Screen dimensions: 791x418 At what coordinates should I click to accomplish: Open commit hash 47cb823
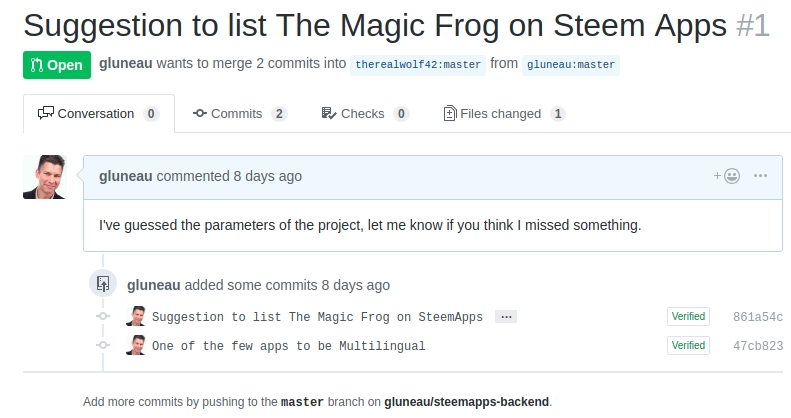click(757, 346)
